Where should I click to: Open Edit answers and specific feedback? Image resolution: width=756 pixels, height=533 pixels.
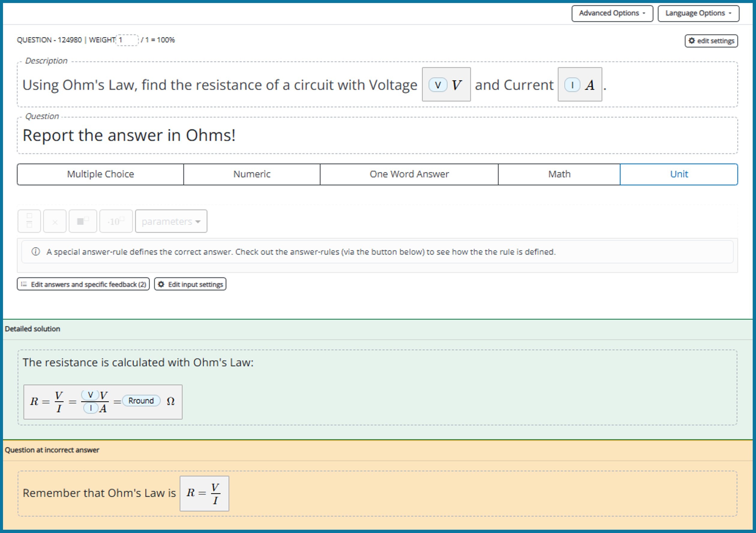coord(83,284)
